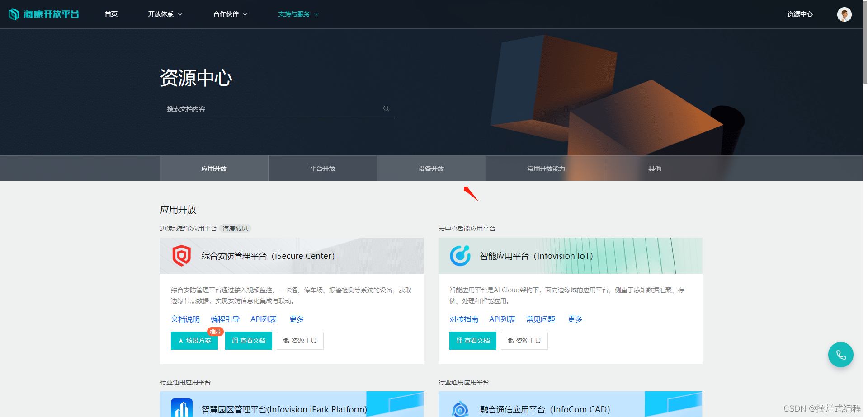Click the iSecure Center red shield icon
Image resolution: width=868 pixels, height=417 pixels.
pos(181,256)
